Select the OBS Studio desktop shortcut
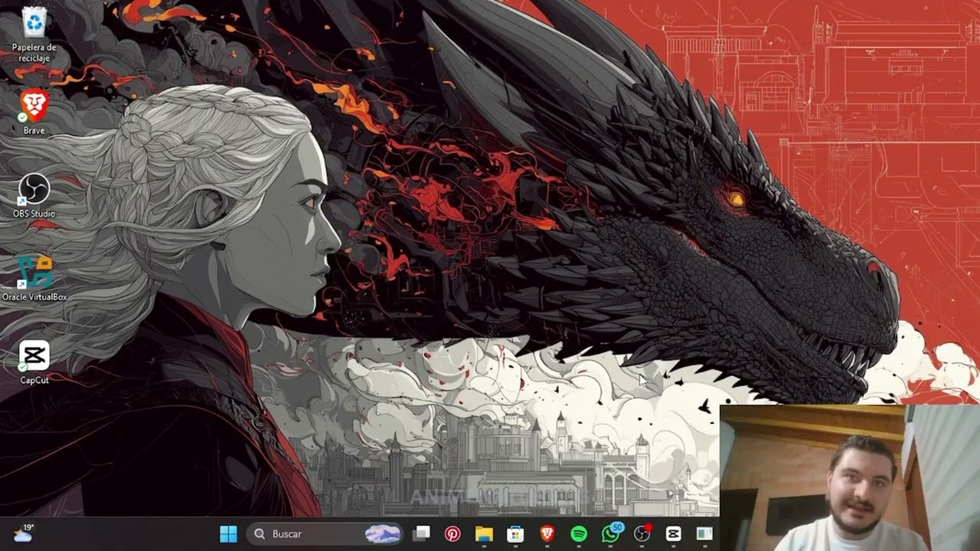The height and width of the screenshot is (551, 980). (x=34, y=196)
